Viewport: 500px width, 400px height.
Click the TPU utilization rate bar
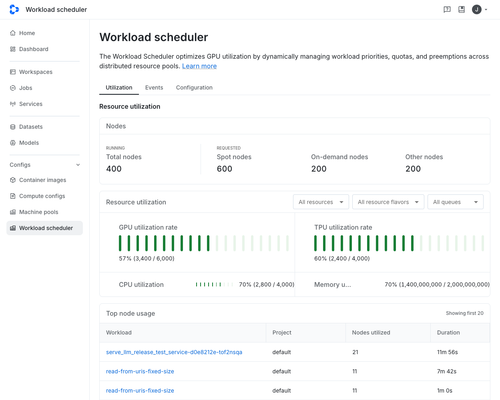[399, 243]
